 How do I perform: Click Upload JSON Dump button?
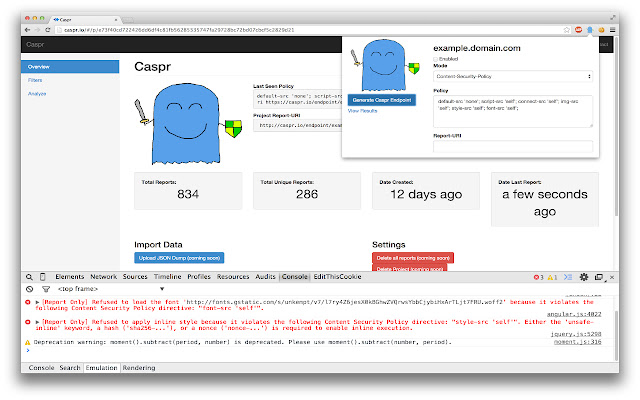click(179, 258)
